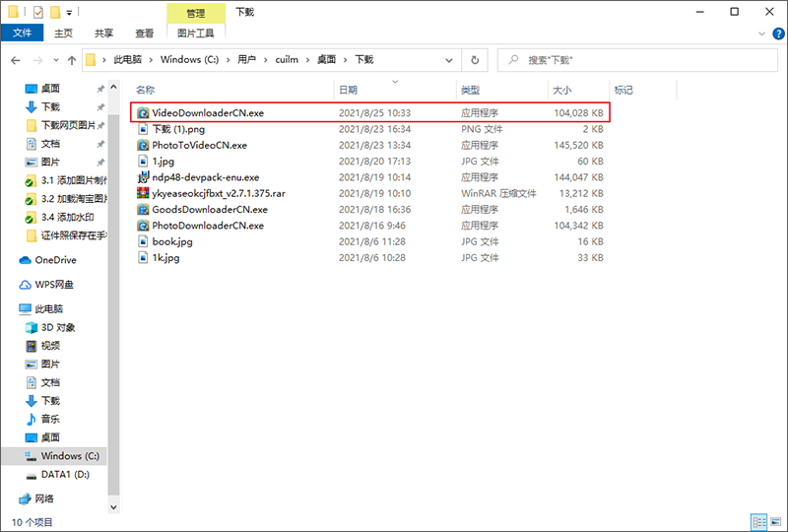Switch to the 查看 ribbon tab

coord(145,33)
